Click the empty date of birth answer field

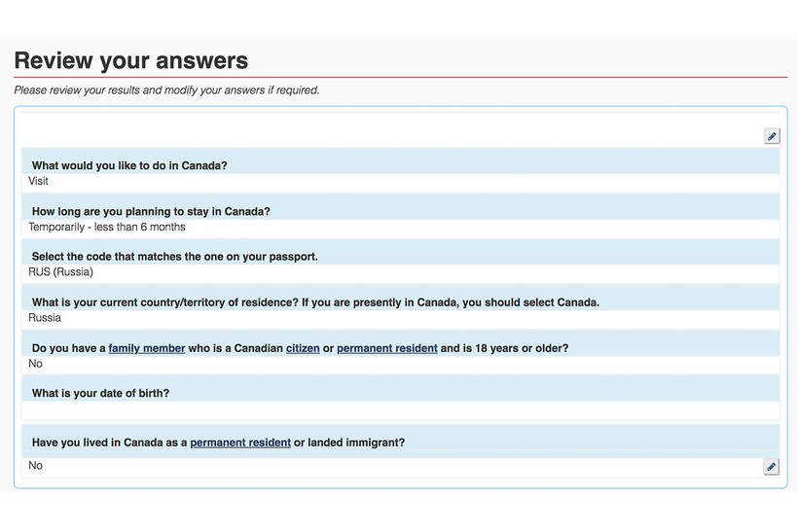401,411
